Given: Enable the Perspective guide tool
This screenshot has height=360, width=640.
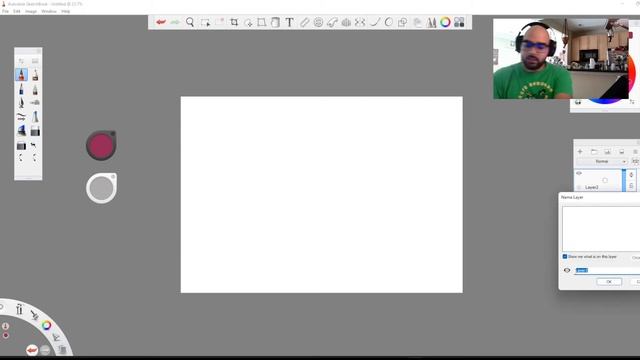Looking at the screenshot, I should pos(346,22).
